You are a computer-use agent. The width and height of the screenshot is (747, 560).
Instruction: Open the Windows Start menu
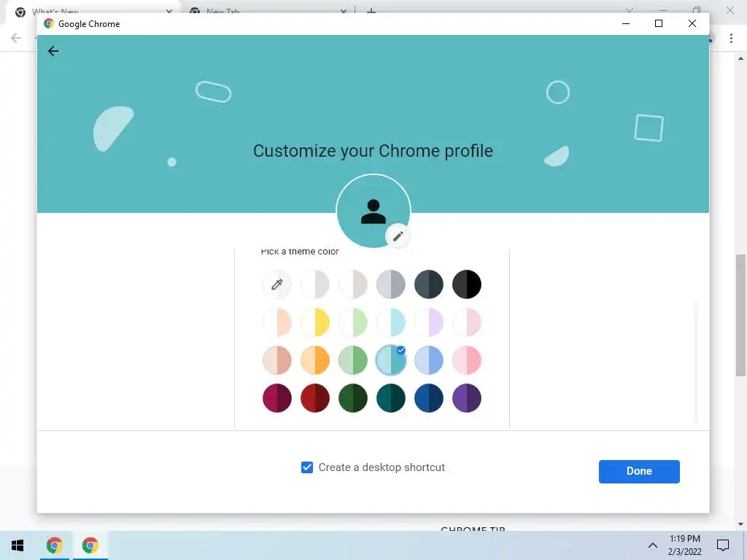click(x=18, y=545)
